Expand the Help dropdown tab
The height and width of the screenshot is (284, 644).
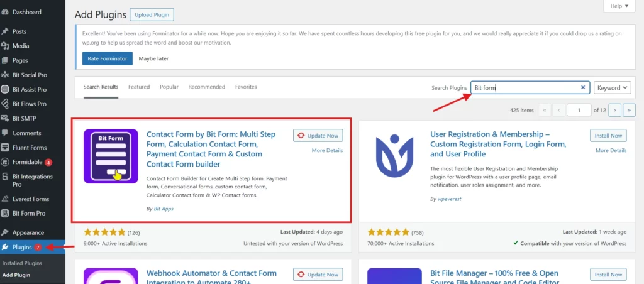(x=619, y=6)
